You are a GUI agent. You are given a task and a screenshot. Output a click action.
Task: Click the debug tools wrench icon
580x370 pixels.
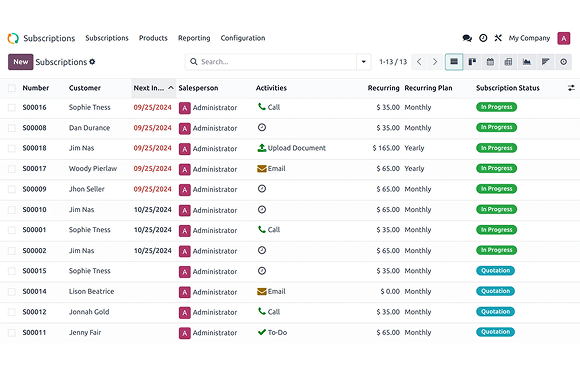[498, 38]
